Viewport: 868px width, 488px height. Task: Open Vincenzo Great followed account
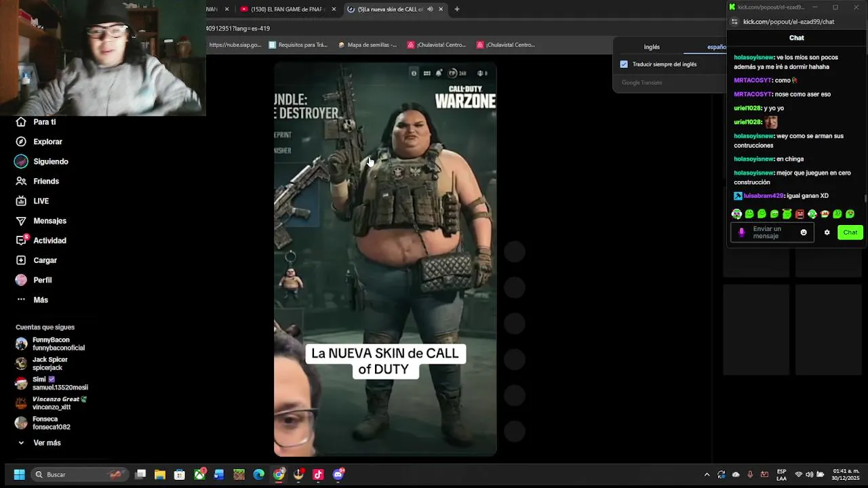tap(52, 403)
